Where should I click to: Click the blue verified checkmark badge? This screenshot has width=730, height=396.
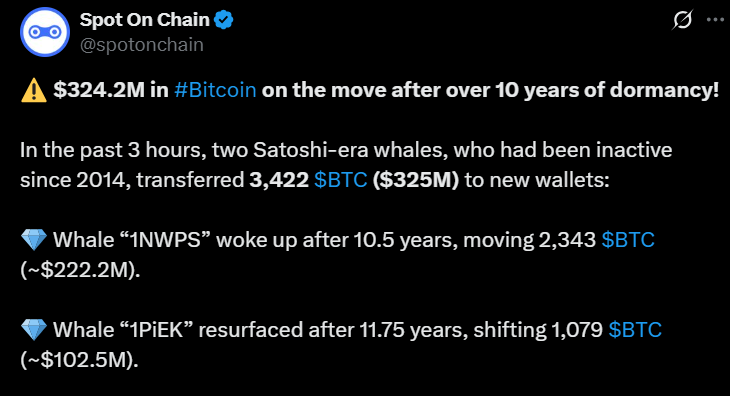[223, 20]
